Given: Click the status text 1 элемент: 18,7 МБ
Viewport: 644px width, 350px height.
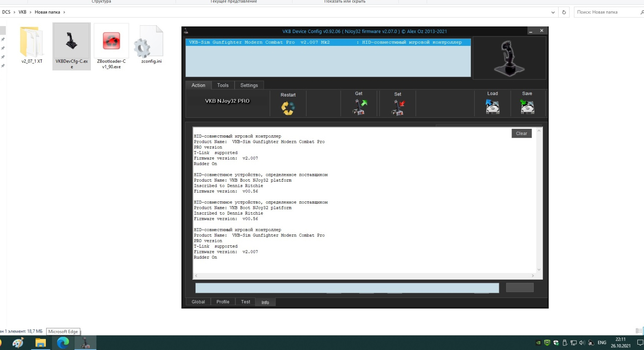Looking at the screenshot, I should 25,331.
